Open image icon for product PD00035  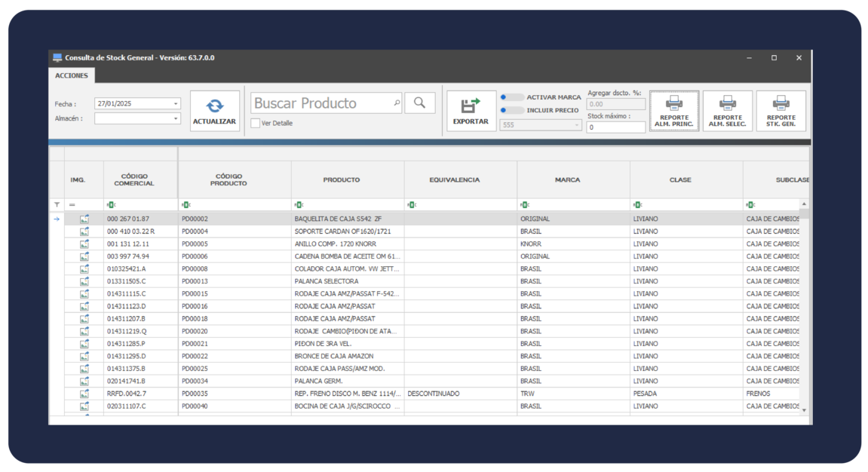(x=84, y=394)
